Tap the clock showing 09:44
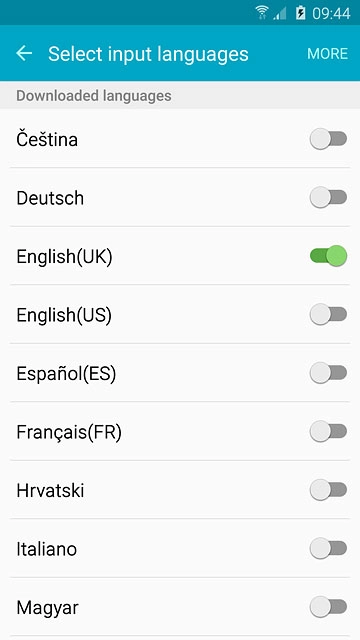Viewport: 360px width, 640px height. 331,13
